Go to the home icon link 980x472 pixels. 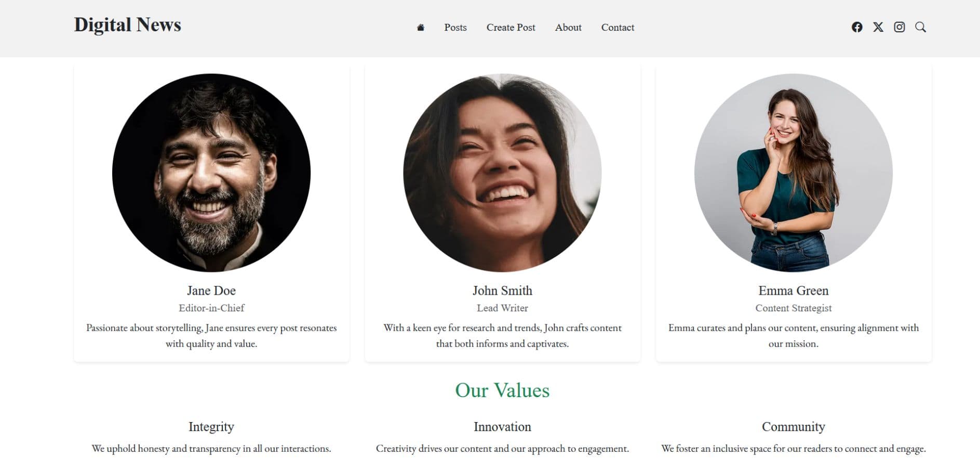click(421, 28)
